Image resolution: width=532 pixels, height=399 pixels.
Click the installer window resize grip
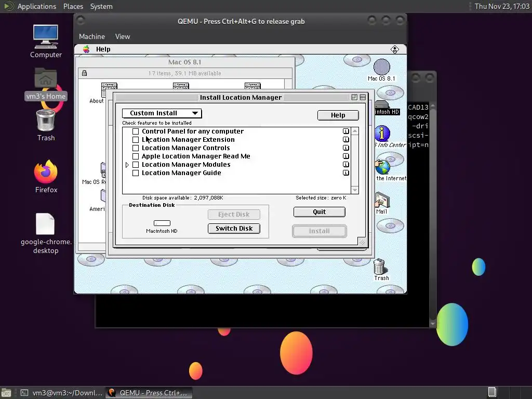pos(362,242)
